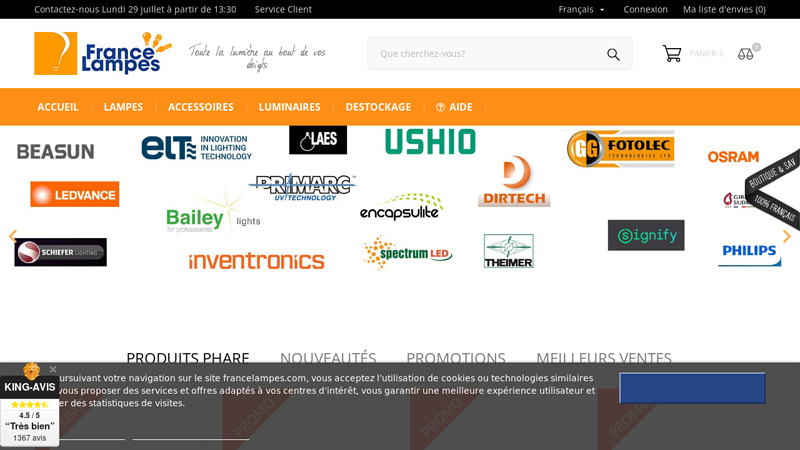Open the DESTOCKAGE menu
800x450 pixels.
pos(378,107)
